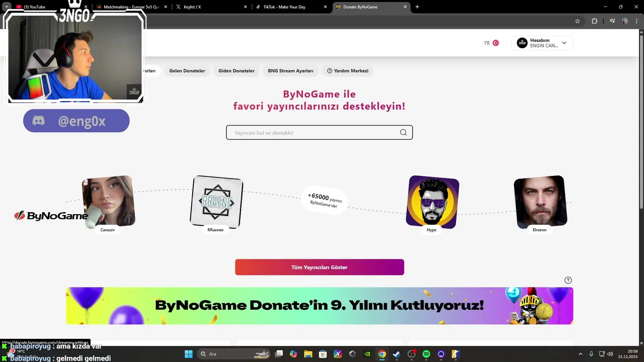644x362 pixels.
Task: Open the Giden Donateler menu item
Action: coord(236,71)
